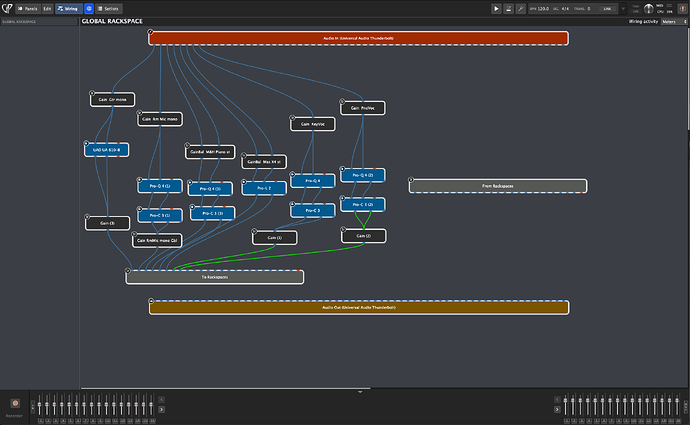Page output faders to previous set
This screenshot has width=690, height=425.
point(557,399)
